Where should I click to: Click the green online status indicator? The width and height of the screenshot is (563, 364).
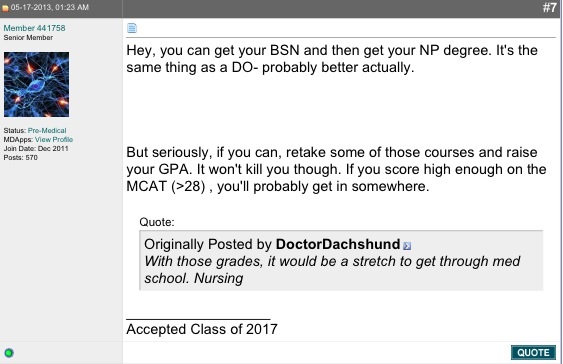pos(9,353)
